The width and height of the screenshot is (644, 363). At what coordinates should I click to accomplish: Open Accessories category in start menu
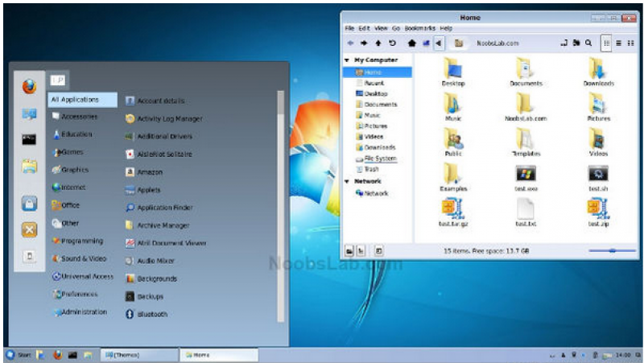click(x=75, y=117)
